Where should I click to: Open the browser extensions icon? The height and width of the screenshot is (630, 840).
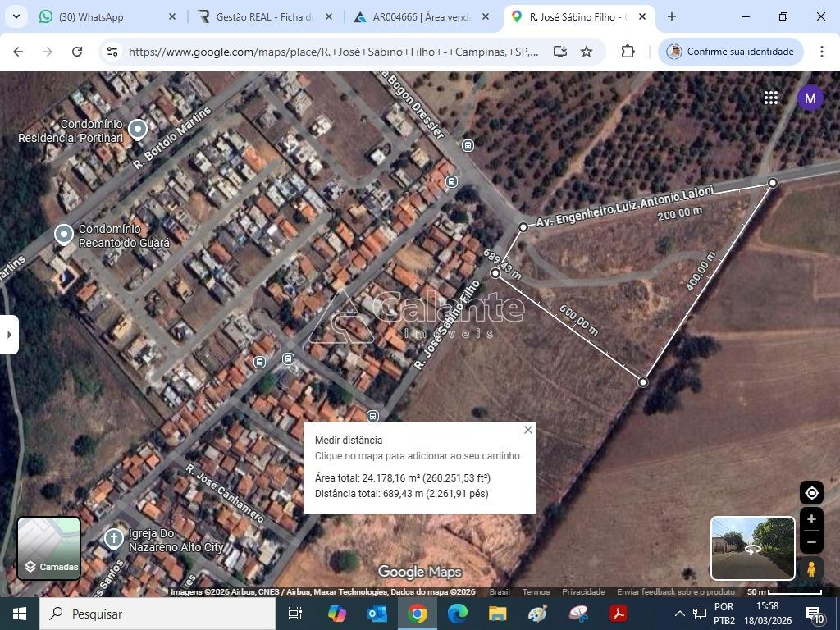628,52
